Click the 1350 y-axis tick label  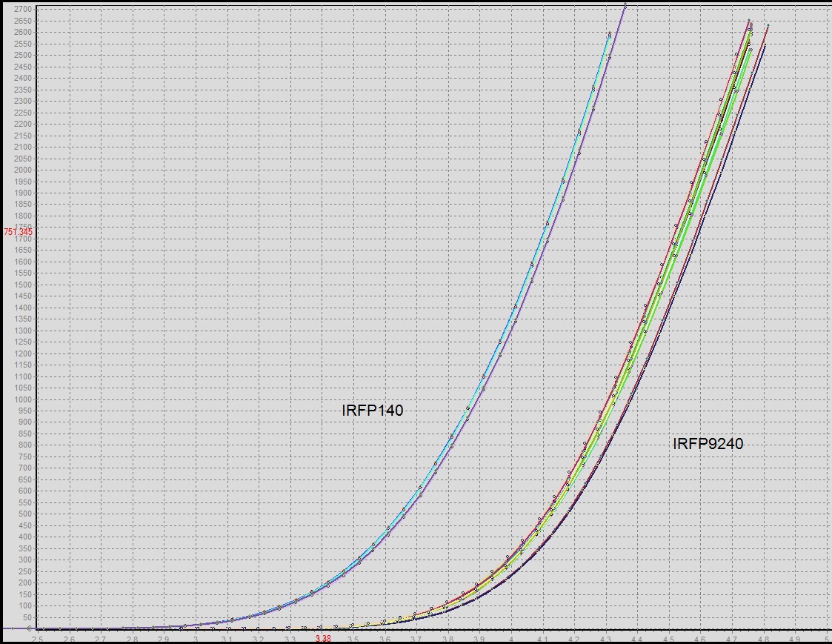[x=22, y=319]
